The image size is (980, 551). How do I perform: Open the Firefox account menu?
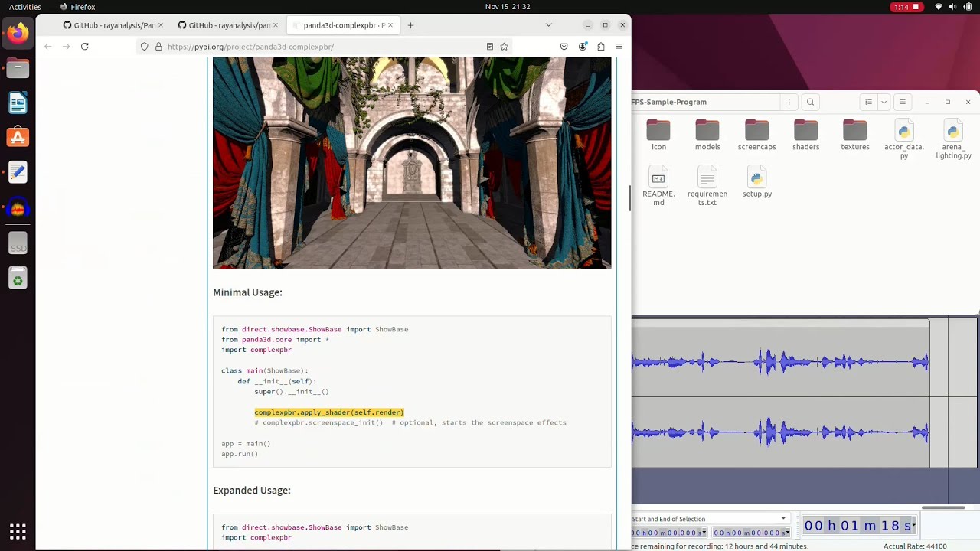[x=583, y=47]
